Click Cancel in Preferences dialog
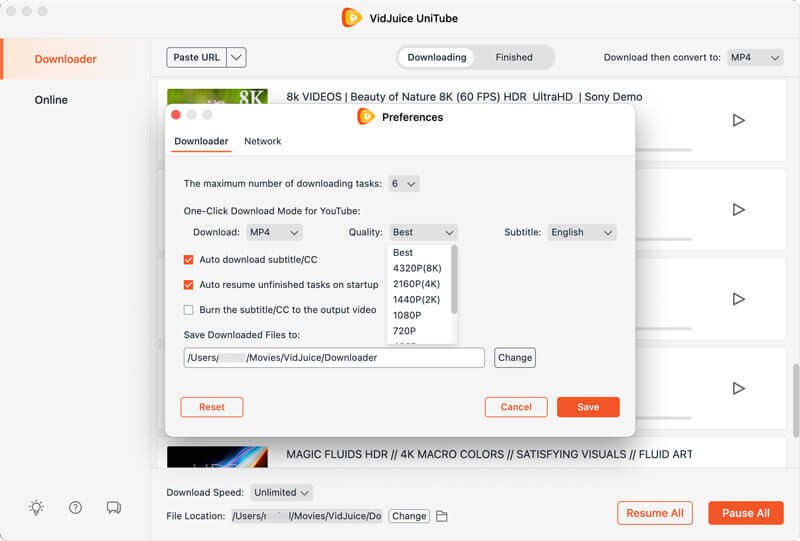The image size is (800, 541). pos(516,407)
